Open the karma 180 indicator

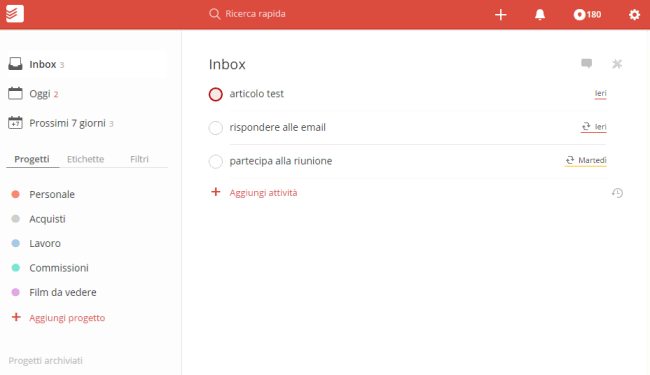coord(587,15)
